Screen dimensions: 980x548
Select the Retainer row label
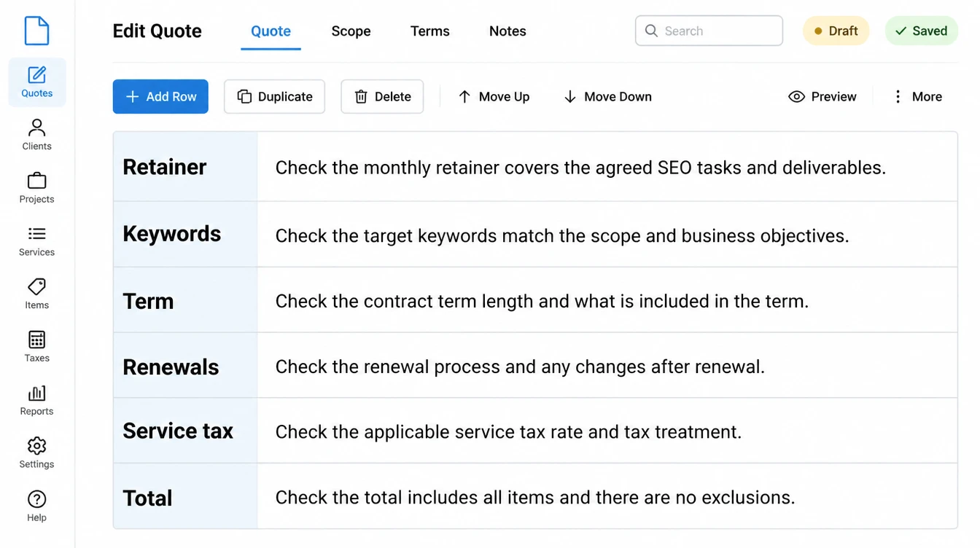[x=165, y=167]
